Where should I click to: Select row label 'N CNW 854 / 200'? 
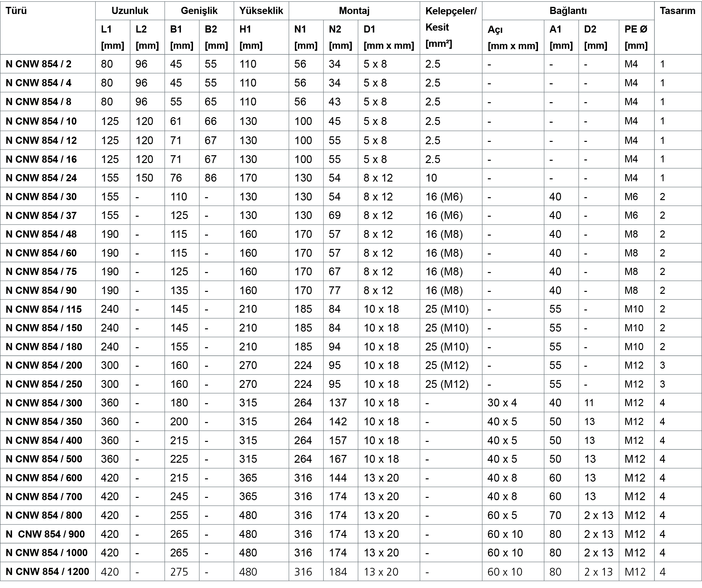44,365
